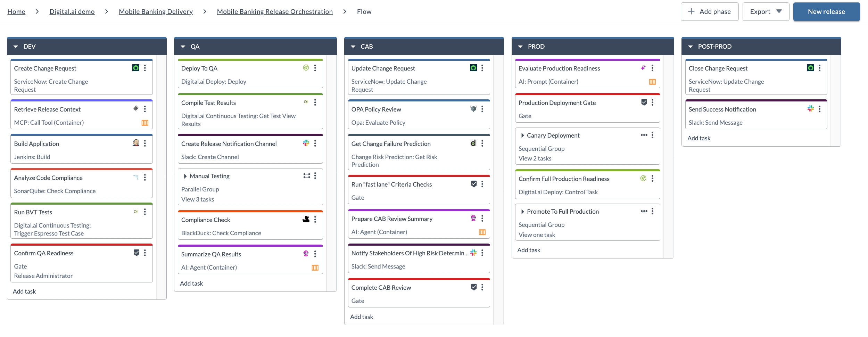Click 'Jenkins: Build' subtitle text
868x337 pixels.
pyautogui.click(x=32, y=157)
